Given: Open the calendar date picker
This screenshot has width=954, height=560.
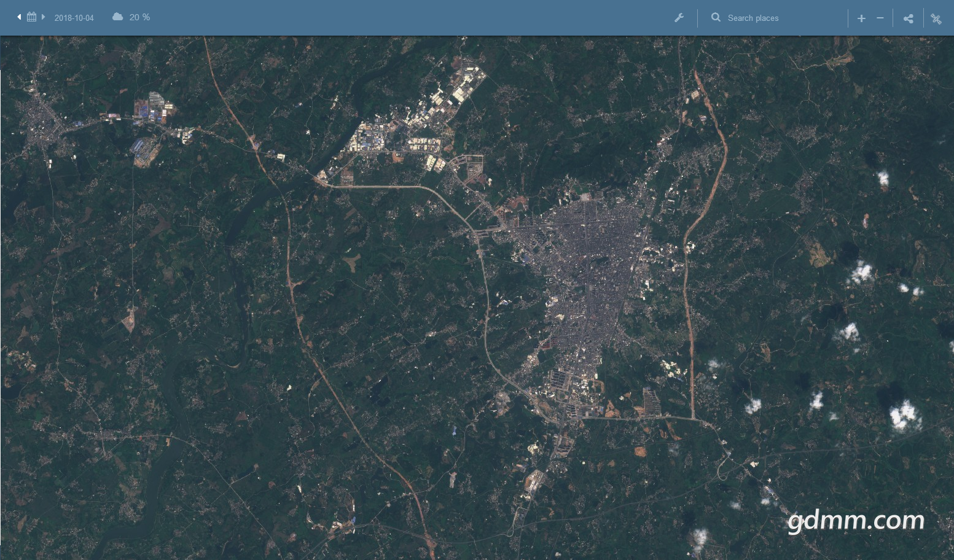Looking at the screenshot, I should coord(31,17).
